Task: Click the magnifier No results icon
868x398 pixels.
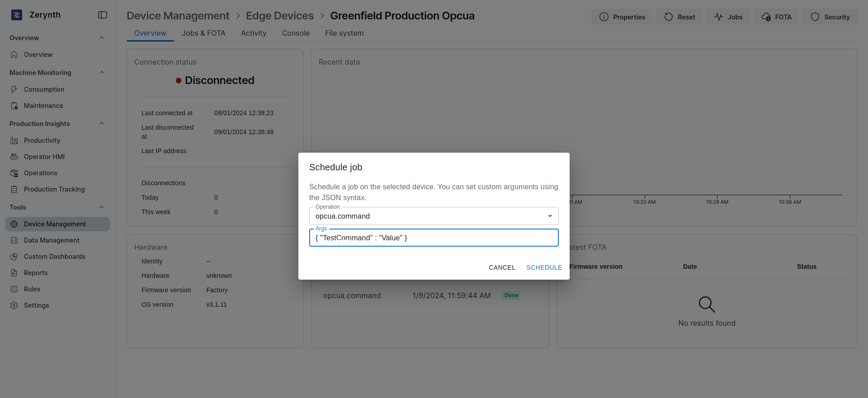Action: pyautogui.click(x=707, y=304)
